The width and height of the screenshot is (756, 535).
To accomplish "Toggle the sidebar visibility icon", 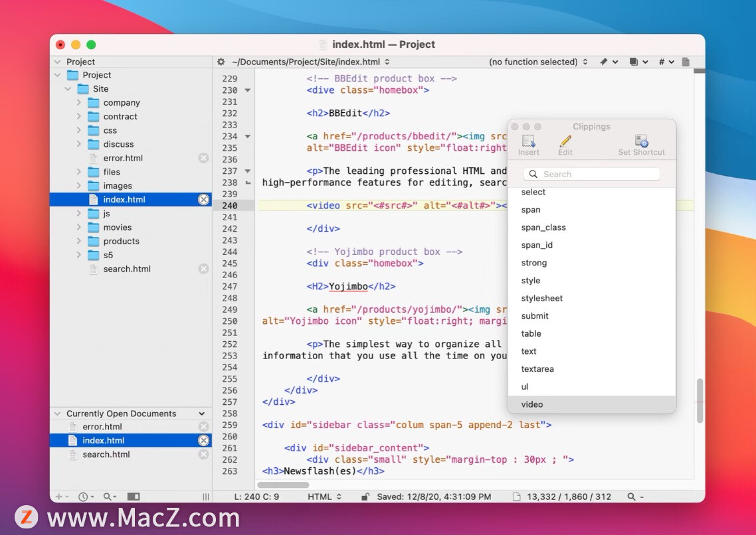I will (x=134, y=497).
